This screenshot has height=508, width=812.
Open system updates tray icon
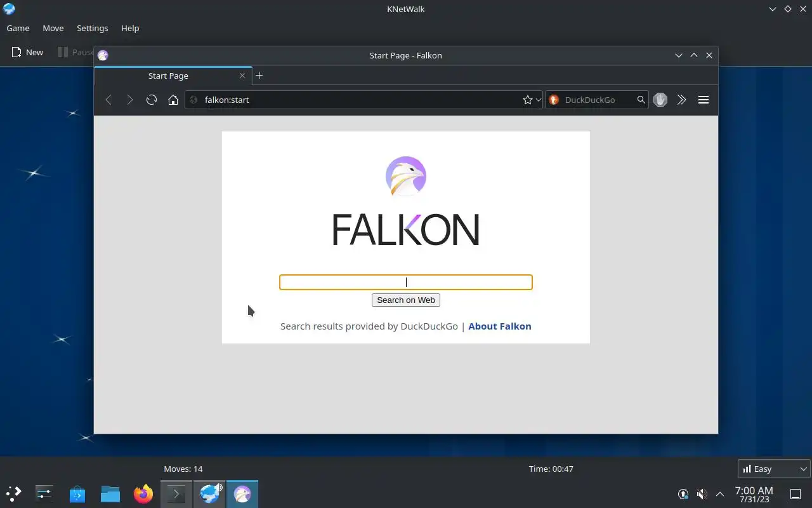click(683, 494)
